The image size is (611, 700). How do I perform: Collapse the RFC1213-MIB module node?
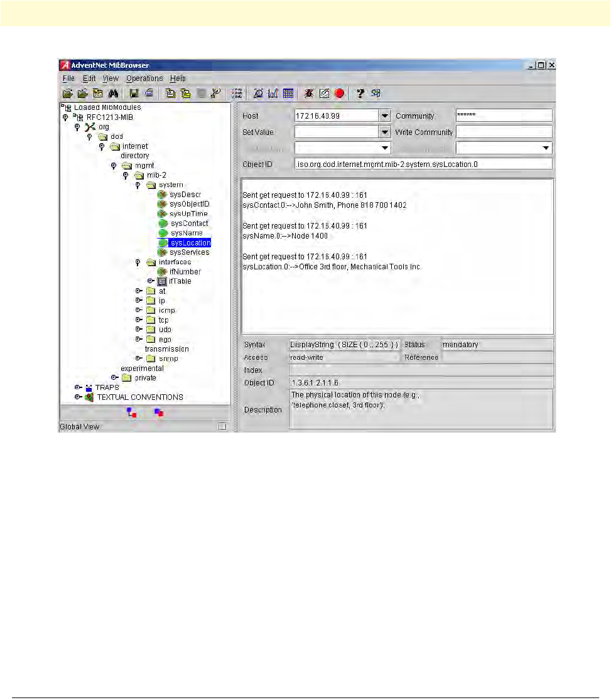tap(66, 117)
